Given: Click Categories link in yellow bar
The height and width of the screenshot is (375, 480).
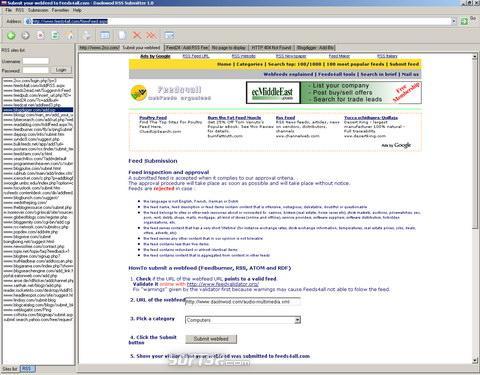Looking at the screenshot, I should click(250, 64).
